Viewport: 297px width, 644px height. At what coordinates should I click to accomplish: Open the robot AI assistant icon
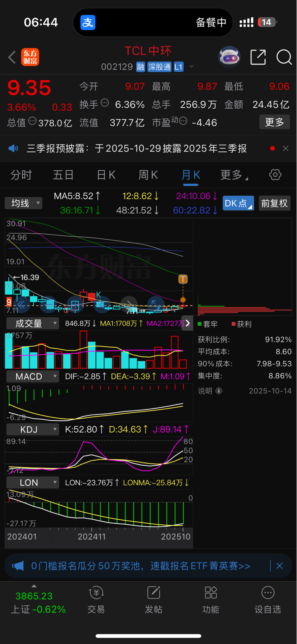point(229,57)
